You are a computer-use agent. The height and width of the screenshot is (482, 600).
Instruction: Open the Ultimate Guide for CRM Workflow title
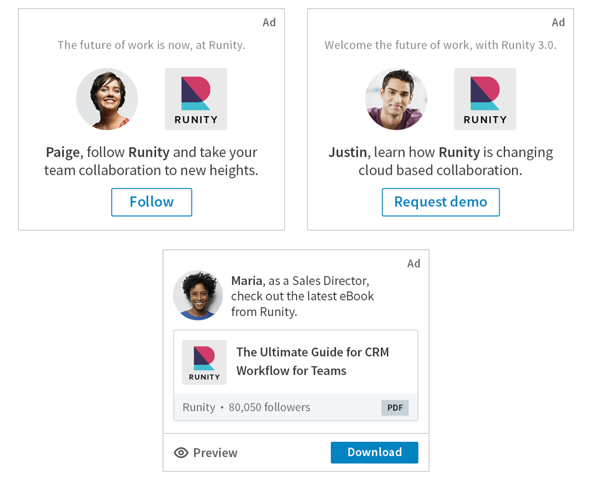click(312, 361)
